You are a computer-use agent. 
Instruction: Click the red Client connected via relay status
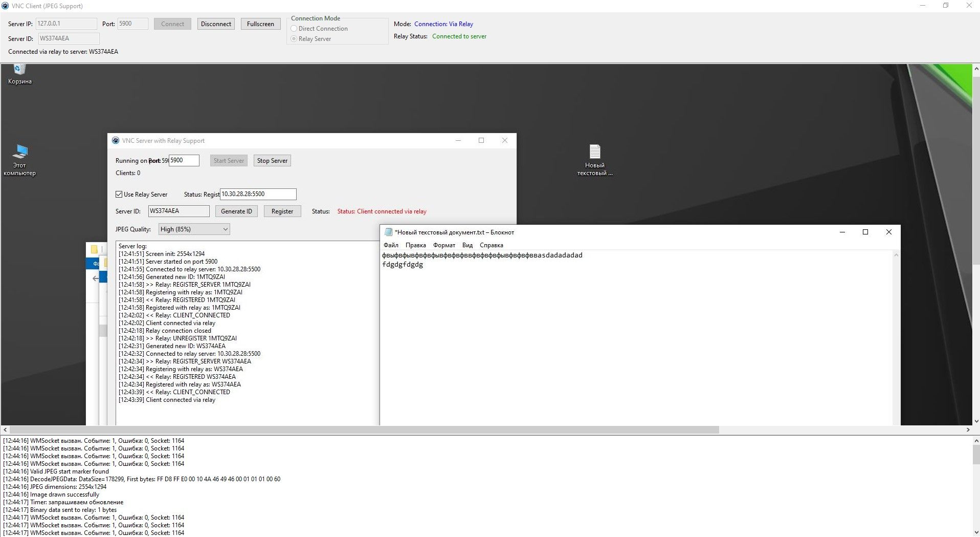point(382,211)
